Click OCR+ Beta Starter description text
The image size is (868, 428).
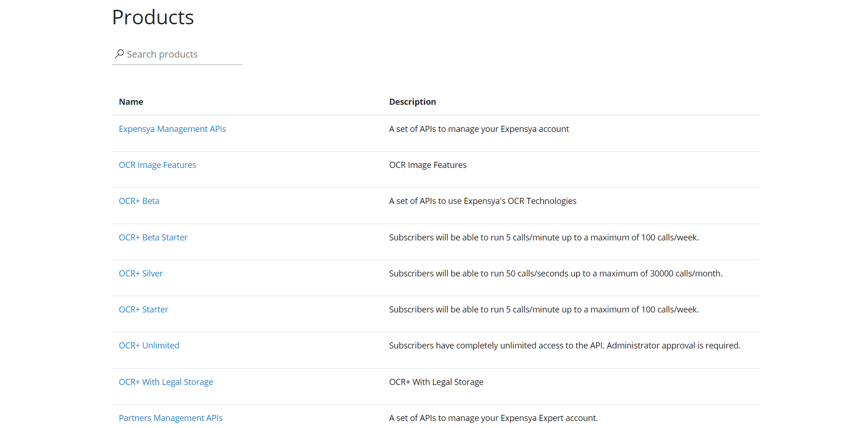543,238
